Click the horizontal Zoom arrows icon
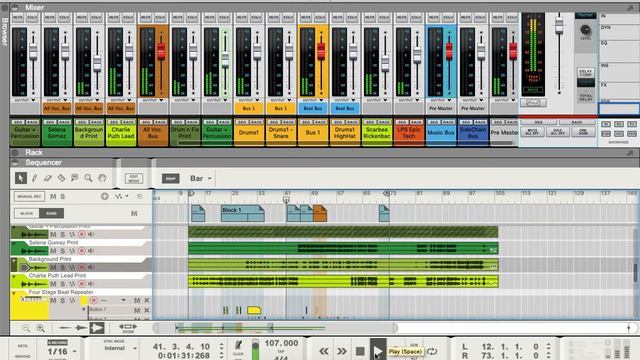Image resolution: width=640 pixels, height=360 pixels. (128, 327)
